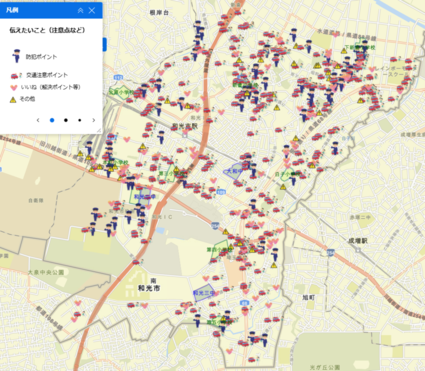Screen dimensions: 425x371
Task: Click the 自衛隊 base label
Action: [x=36, y=201]
